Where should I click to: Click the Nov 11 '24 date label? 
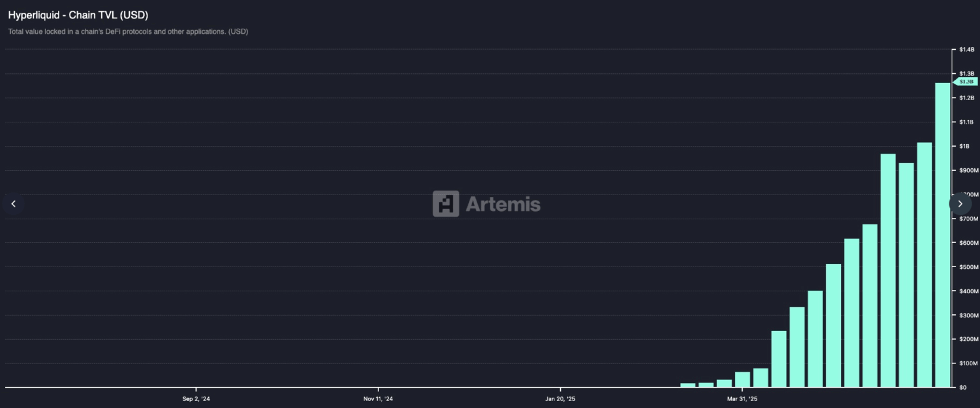(380, 397)
